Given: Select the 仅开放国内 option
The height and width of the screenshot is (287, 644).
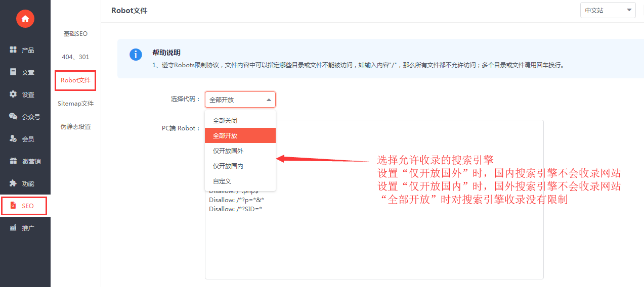Looking at the screenshot, I should pyautogui.click(x=228, y=166).
